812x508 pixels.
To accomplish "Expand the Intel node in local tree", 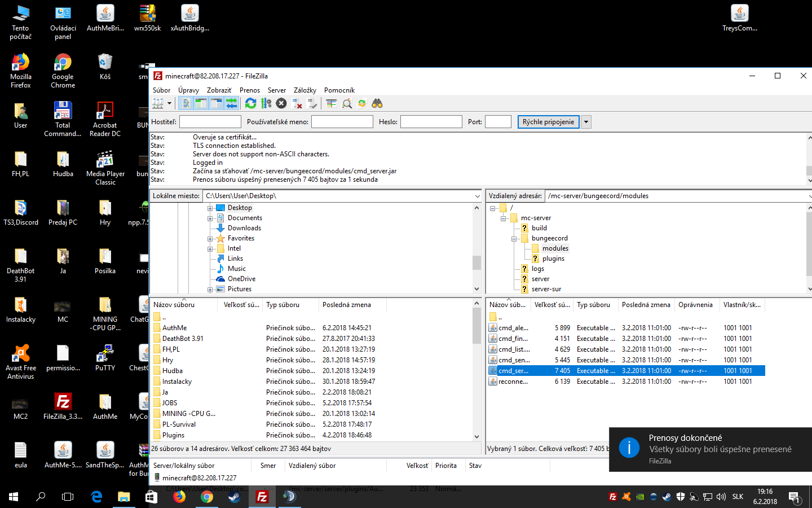I will [210, 248].
